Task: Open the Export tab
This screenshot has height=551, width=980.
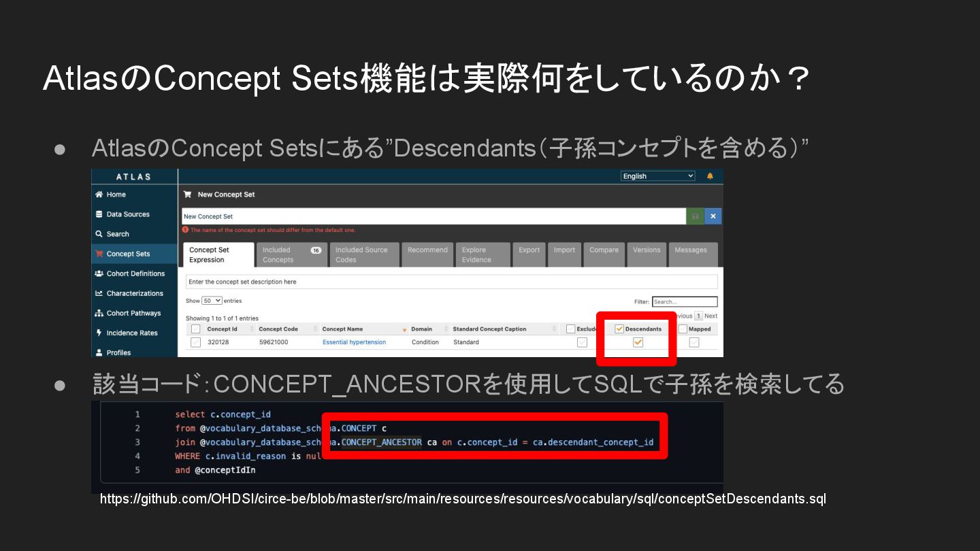Action: 529,255
